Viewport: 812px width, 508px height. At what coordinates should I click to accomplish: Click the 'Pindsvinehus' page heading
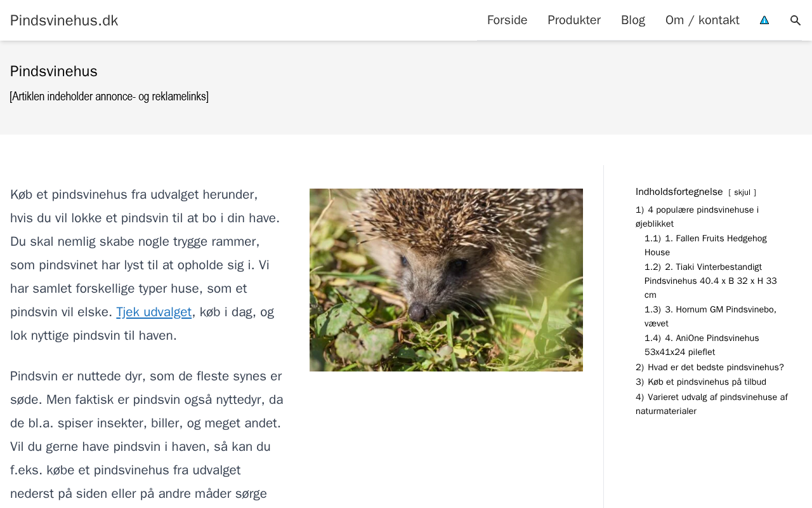(54, 71)
